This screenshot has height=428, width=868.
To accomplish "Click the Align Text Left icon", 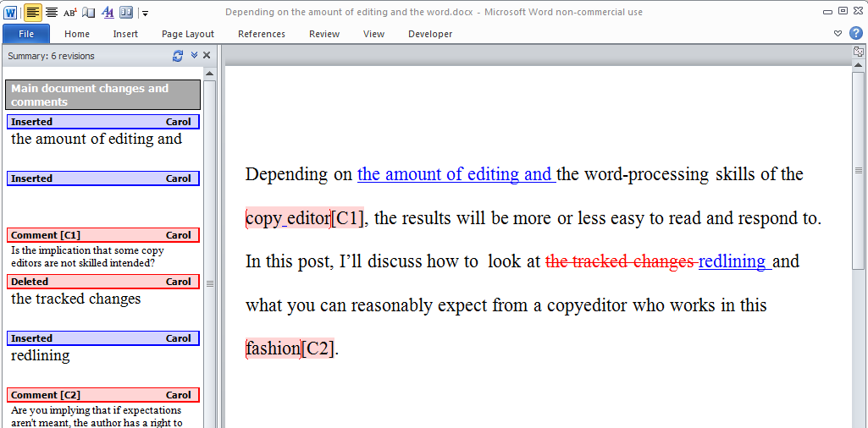I will [x=33, y=12].
